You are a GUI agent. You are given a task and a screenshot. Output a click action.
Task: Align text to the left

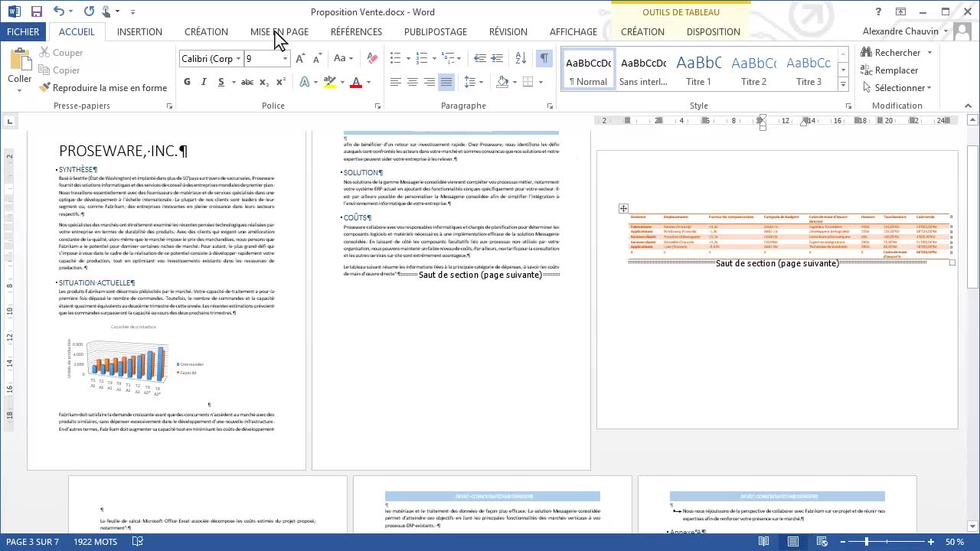tap(395, 82)
